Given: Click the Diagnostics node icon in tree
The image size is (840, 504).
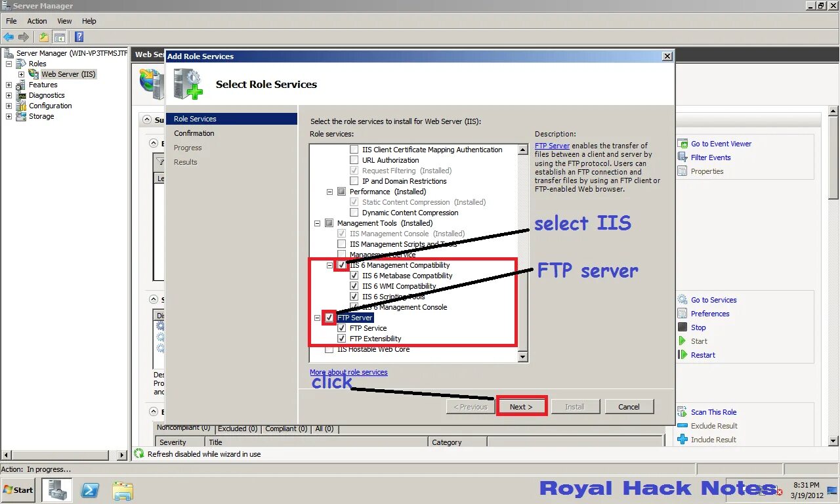Looking at the screenshot, I should [22, 95].
